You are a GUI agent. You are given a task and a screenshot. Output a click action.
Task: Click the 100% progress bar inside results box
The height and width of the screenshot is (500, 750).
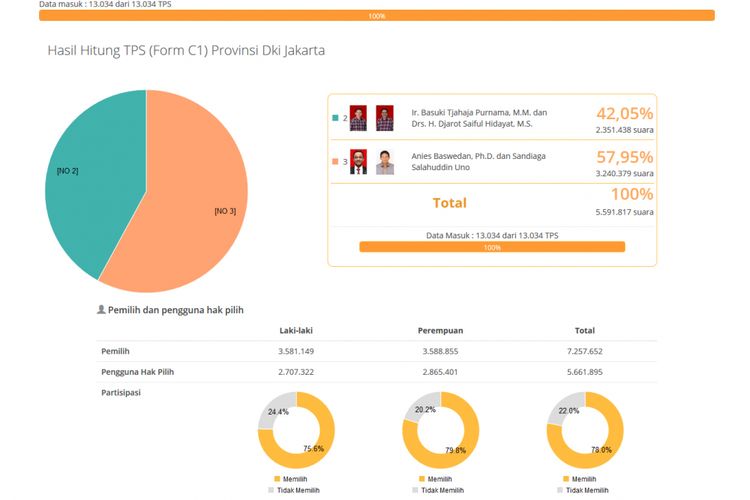[x=492, y=247]
